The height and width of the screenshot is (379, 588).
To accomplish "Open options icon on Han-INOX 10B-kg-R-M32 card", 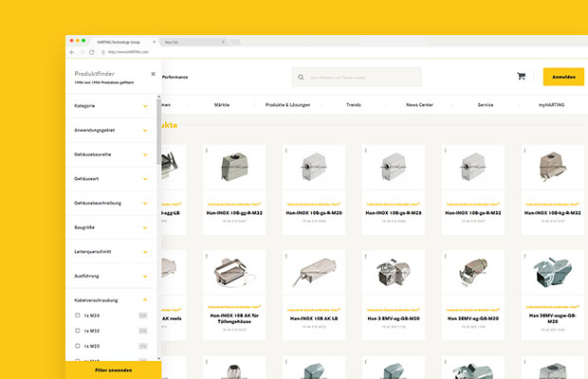I will pyautogui.click(x=524, y=150).
